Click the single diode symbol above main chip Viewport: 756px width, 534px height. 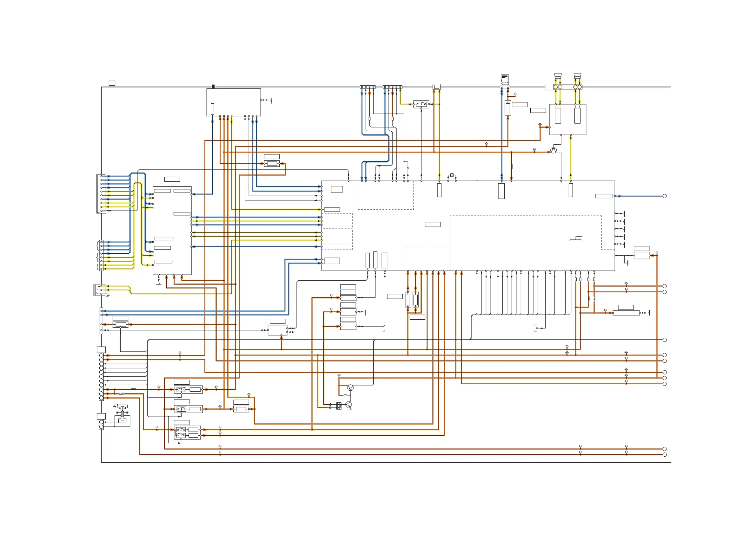[408, 168]
